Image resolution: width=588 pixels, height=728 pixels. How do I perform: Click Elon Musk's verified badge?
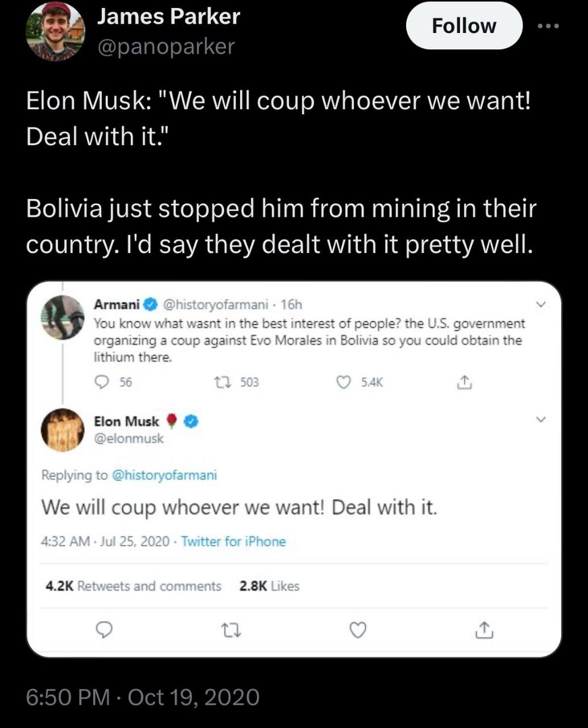[x=191, y=421]
